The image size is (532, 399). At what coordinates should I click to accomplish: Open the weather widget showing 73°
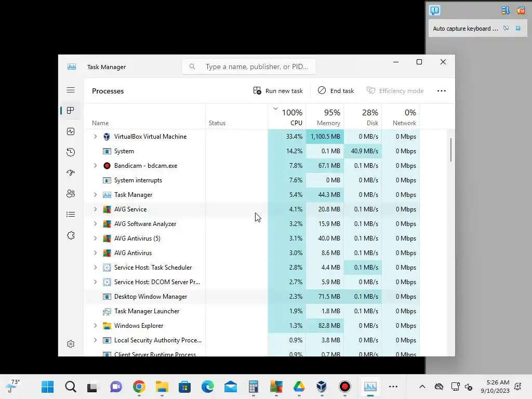[13, 387]
